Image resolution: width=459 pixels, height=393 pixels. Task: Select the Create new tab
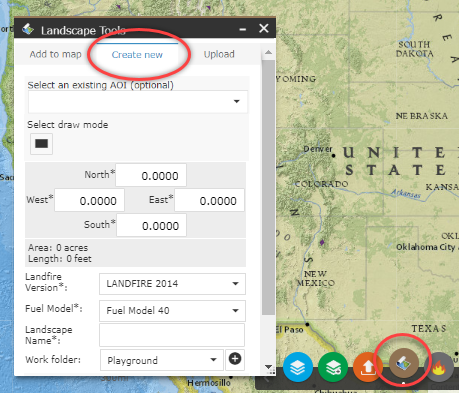137,54
